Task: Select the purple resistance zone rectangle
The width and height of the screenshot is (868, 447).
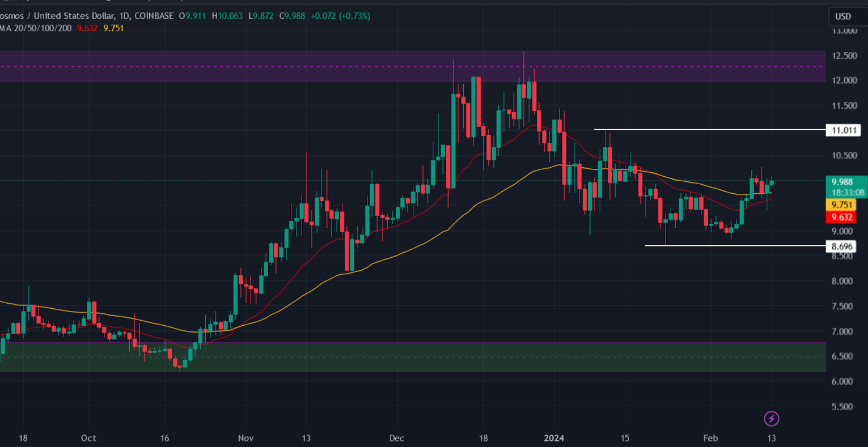Action: coord(412,66)
